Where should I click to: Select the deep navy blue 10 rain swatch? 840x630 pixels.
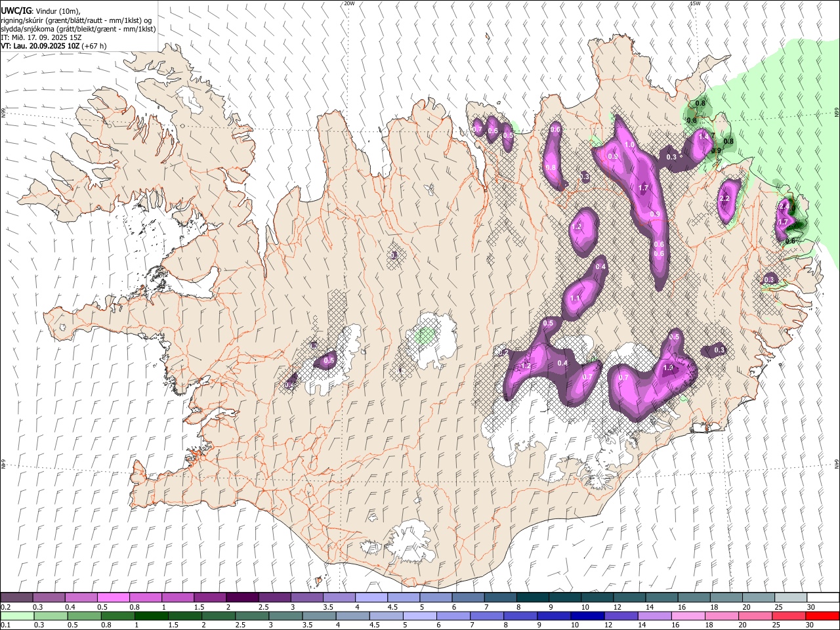tap(587, 616)
